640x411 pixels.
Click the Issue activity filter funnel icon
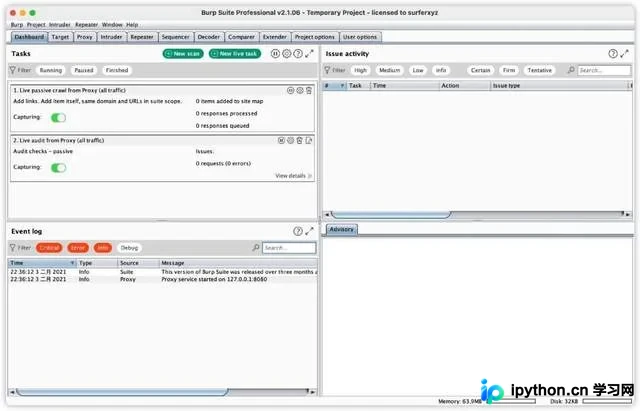pos(327,70)
